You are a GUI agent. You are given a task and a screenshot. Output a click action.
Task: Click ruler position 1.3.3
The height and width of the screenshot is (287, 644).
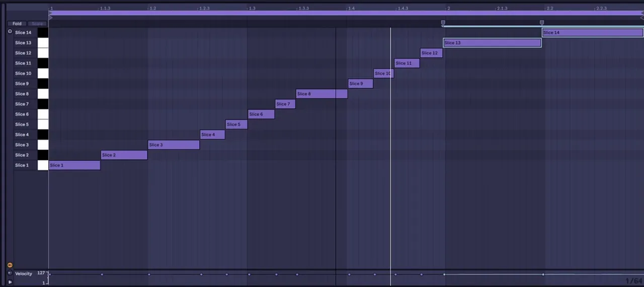click(x=303, y=9)
